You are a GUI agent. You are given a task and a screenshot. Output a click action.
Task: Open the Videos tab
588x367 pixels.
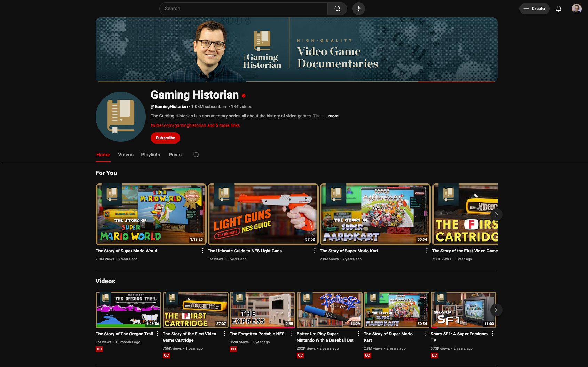[x=126, y=155]
